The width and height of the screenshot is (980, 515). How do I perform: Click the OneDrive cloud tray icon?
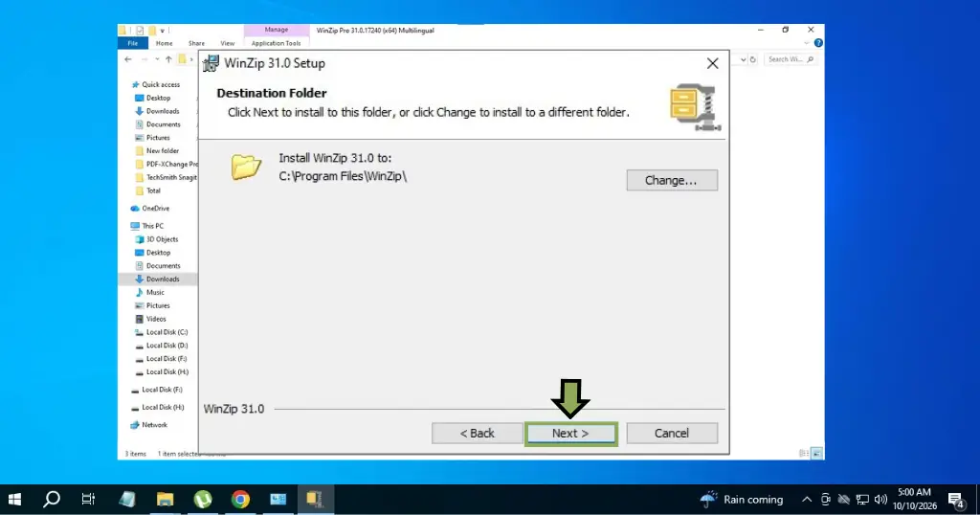pyautogui.click(x=844, y=500)
